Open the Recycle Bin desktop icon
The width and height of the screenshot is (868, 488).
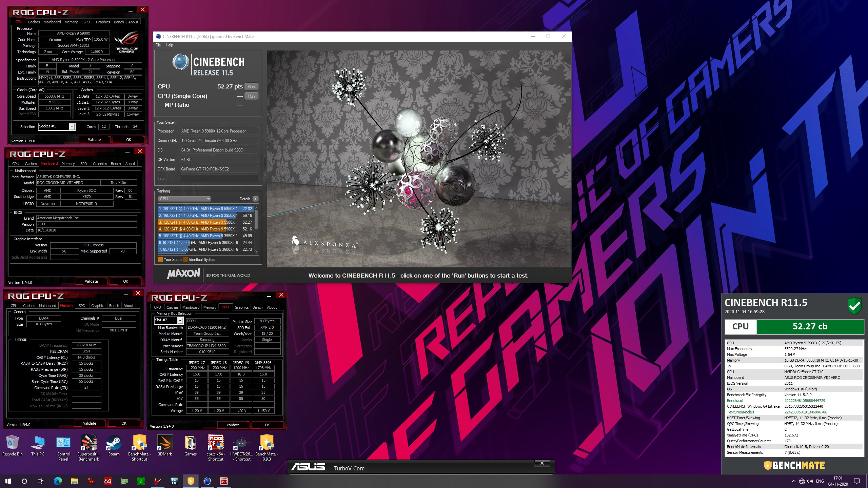[x=12, y=446]
